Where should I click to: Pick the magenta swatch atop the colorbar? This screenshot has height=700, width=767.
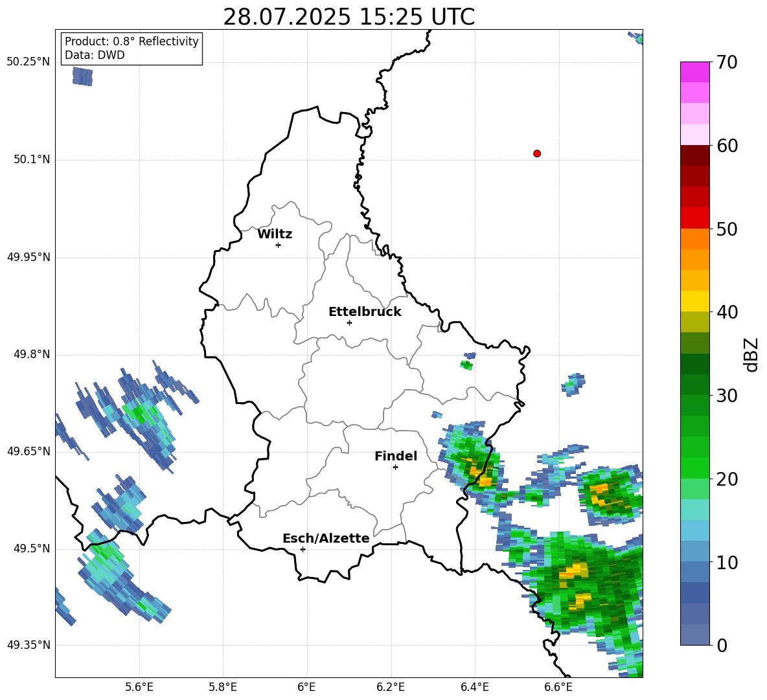pos(694,72)
